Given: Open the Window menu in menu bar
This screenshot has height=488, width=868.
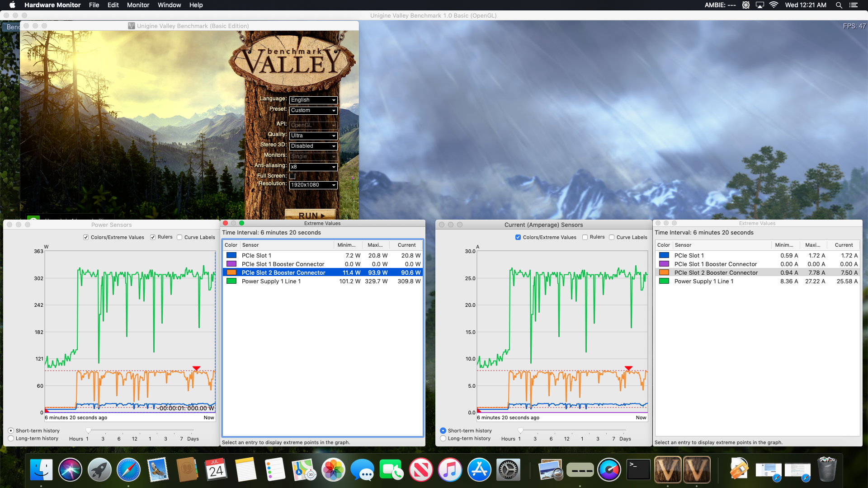Looking at the screenshot, I should coord(169,5).
